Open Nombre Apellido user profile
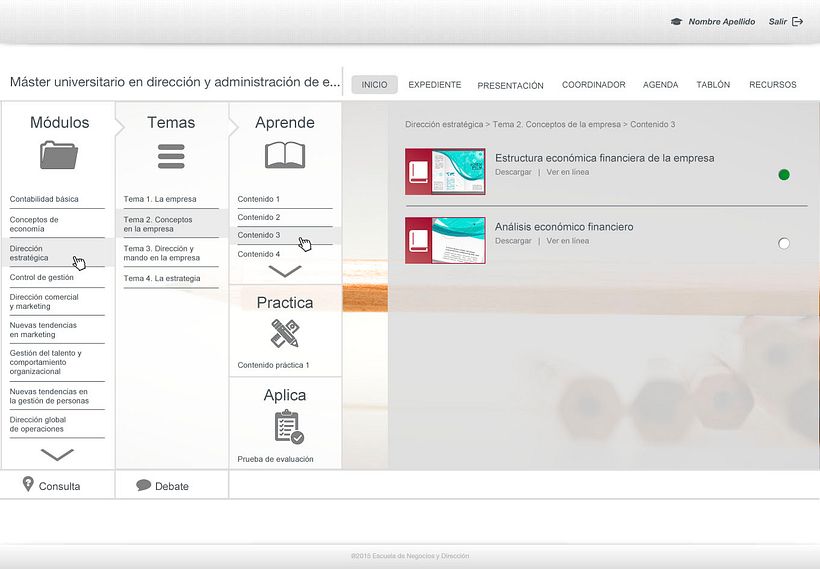Viewport: 820px width, 569px height. pos(722,21)
